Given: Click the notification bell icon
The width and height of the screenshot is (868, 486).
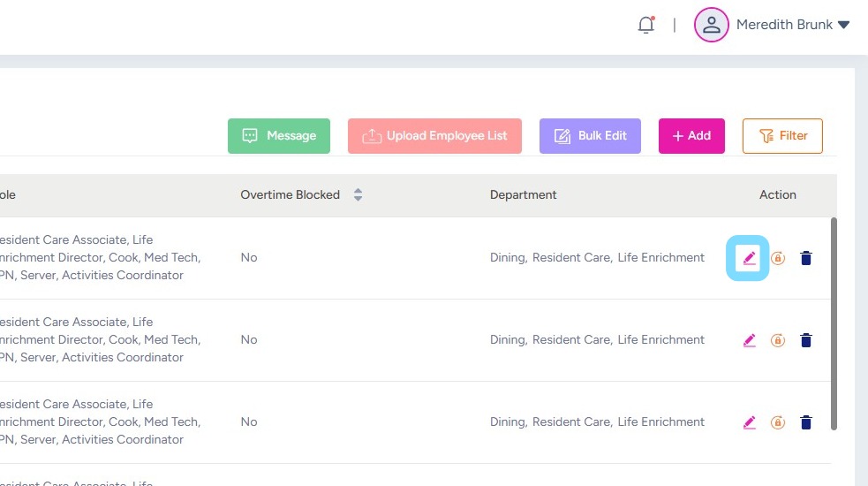Looking at the screenshot, I should point(645,25).
